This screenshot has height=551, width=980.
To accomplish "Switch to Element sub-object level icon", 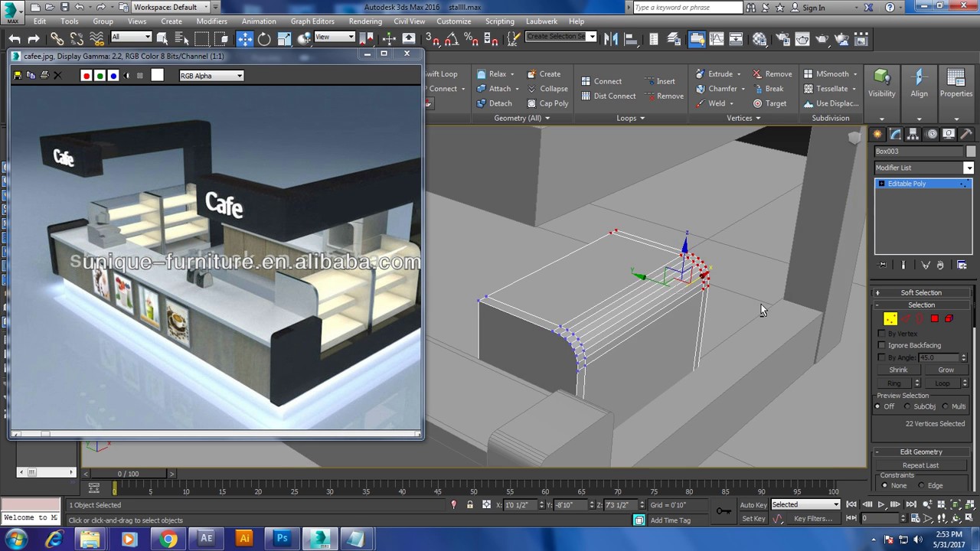I will click(949, 319).
